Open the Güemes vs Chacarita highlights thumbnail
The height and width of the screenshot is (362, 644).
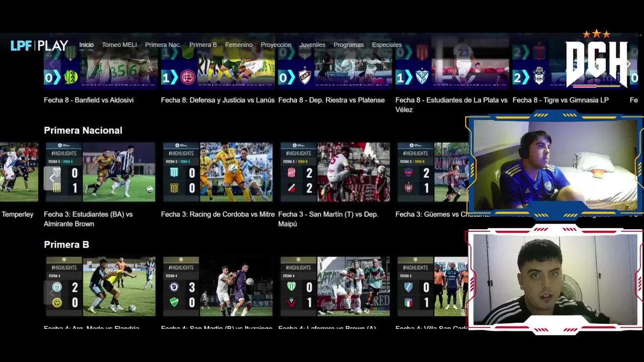432,172
